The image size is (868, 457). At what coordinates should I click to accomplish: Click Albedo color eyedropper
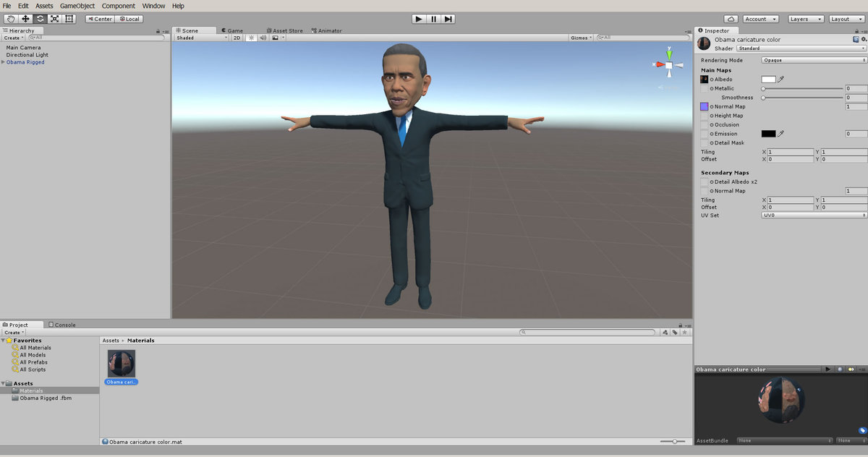(781, 79)
